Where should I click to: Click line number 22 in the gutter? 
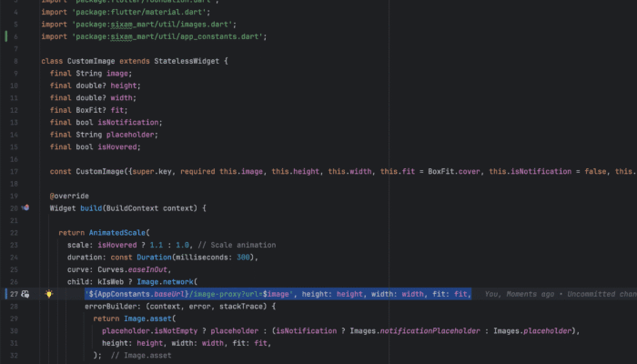(x=14, y=233)
